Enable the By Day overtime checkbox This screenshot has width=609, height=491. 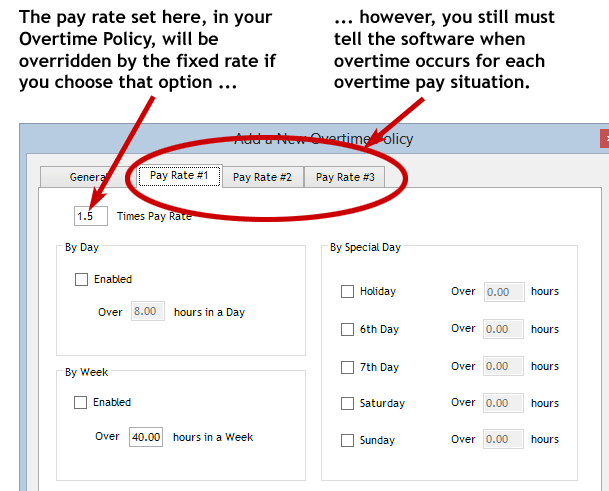(81, 280)
